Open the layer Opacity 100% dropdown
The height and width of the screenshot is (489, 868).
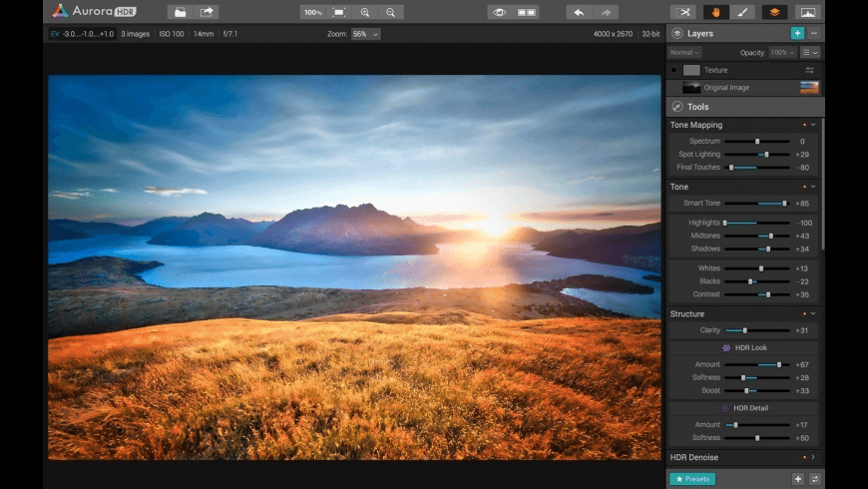pyautogui.click(x=782, y=52)
